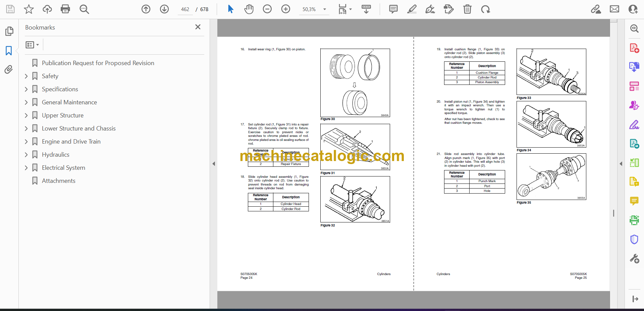Upload file to cloud icon
The image size is (644, 311).
[47, 9]
